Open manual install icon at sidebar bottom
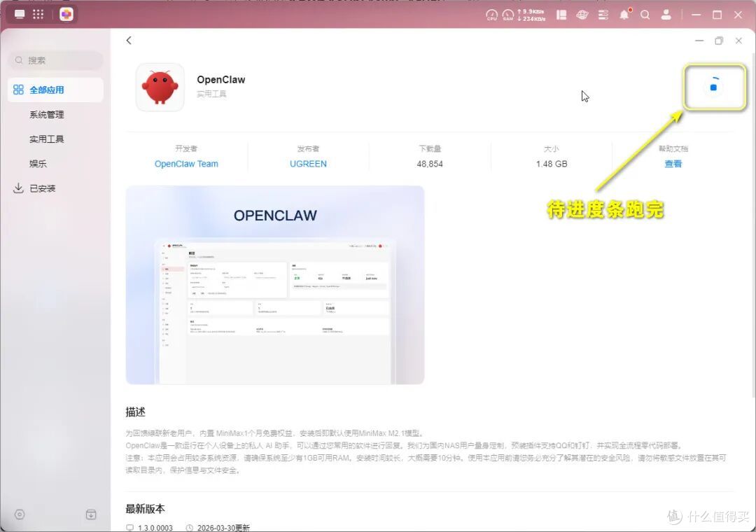 click(90, 514)
